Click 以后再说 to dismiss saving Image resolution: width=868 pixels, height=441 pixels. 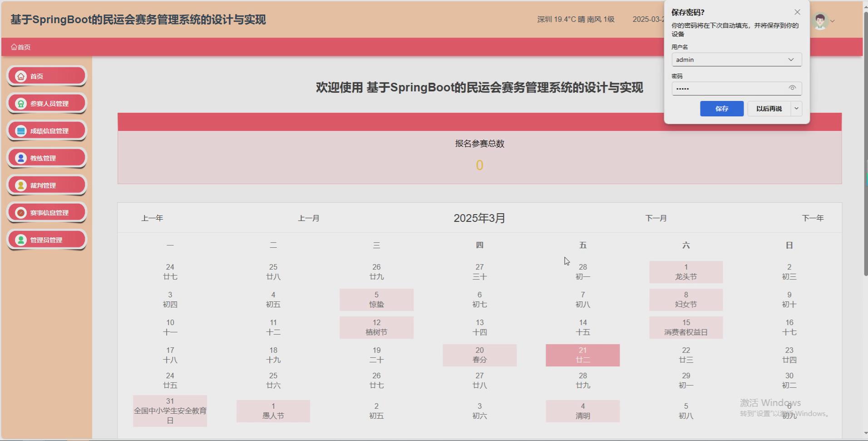point(769,108)
